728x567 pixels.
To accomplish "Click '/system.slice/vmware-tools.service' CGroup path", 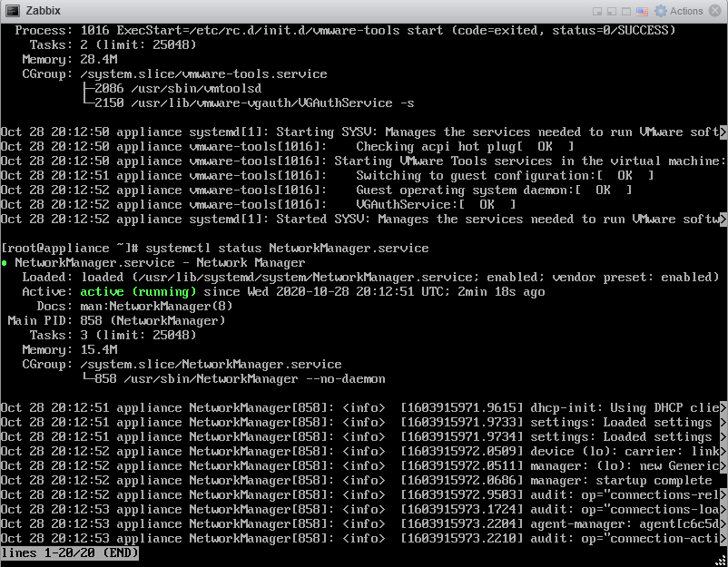I will pyautogui.click(x=203, y=74).
